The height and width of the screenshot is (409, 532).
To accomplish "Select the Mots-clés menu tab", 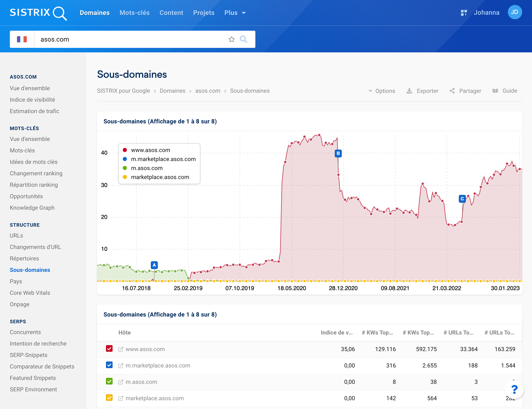I will [134, 12].
